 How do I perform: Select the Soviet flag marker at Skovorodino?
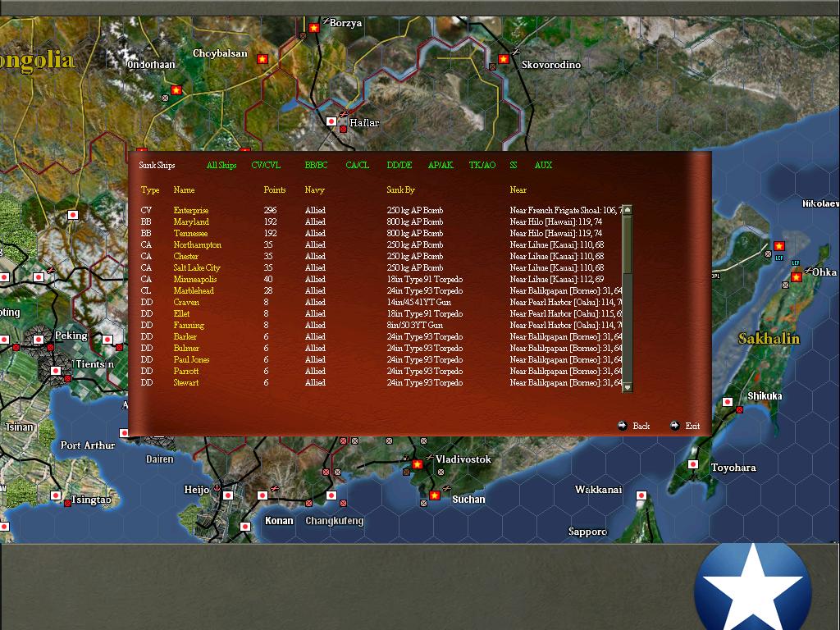tap(503, 59)
